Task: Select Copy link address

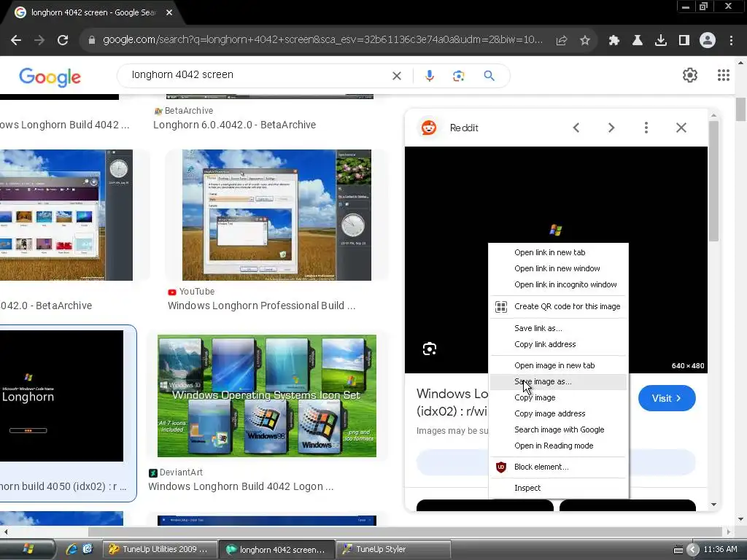Action: (x=558, y=344)
